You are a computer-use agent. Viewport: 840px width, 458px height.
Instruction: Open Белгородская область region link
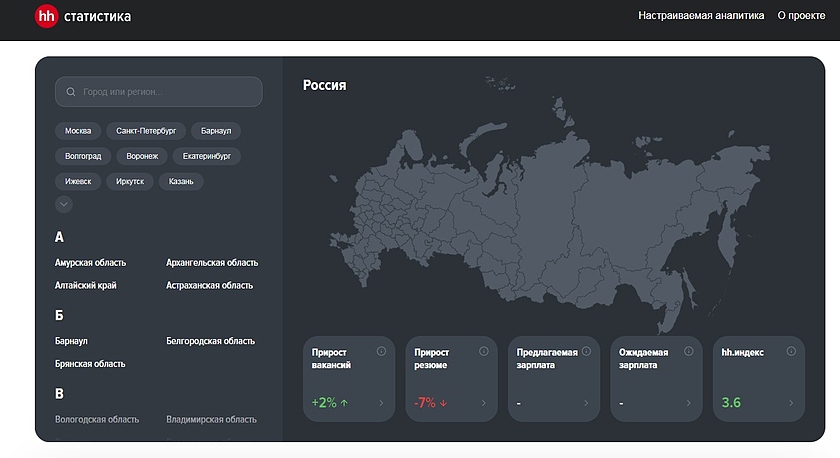(x=210, y=341)
